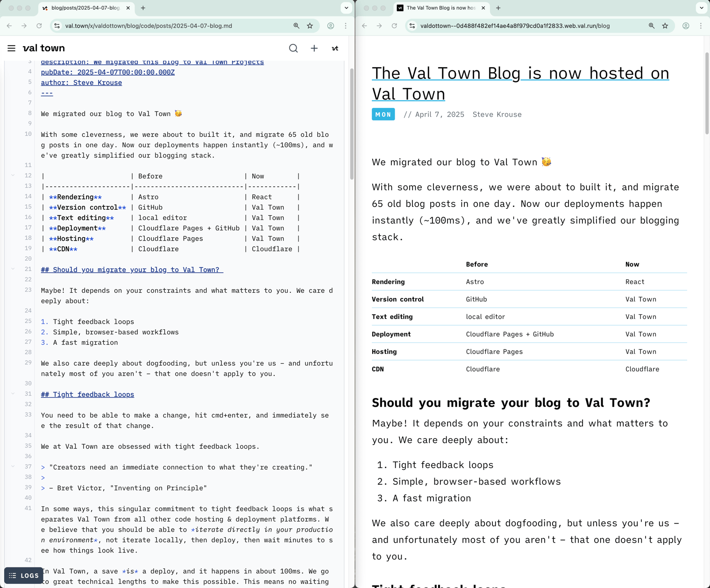Click the pubDate frontmatter line in editor

(108, 72)
